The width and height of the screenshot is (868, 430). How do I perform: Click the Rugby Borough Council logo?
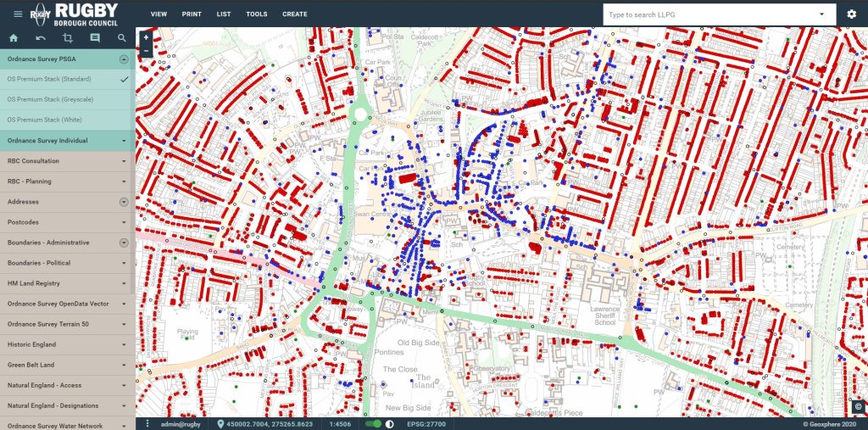pyautogui.click(x=75, y=14)
